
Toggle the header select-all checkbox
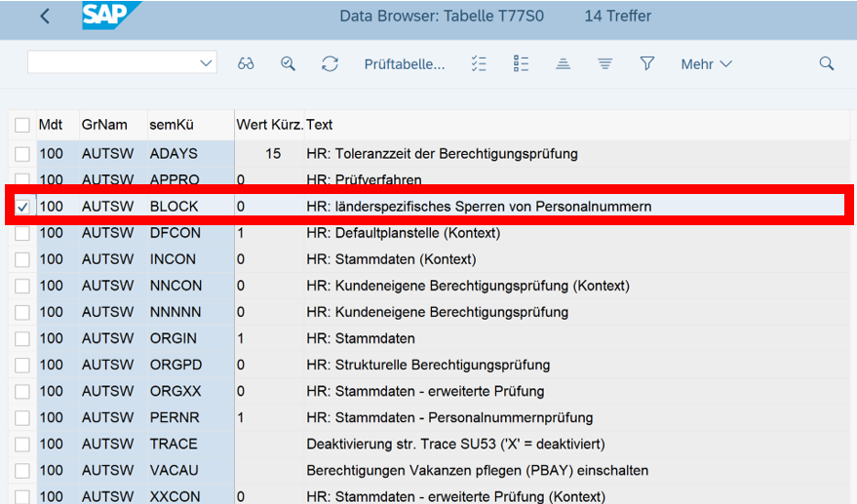tap(22, 125)
